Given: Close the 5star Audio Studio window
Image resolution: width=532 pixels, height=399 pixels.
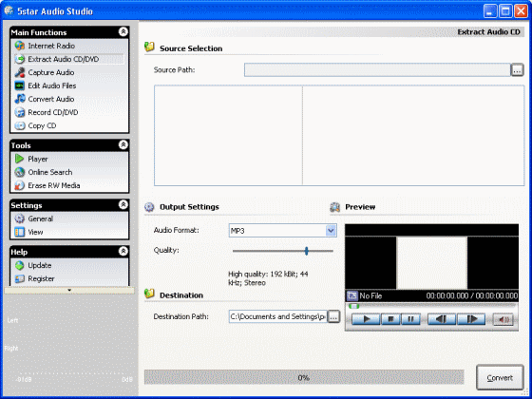Looking at the screenshot, I should (x=521, y=10).
